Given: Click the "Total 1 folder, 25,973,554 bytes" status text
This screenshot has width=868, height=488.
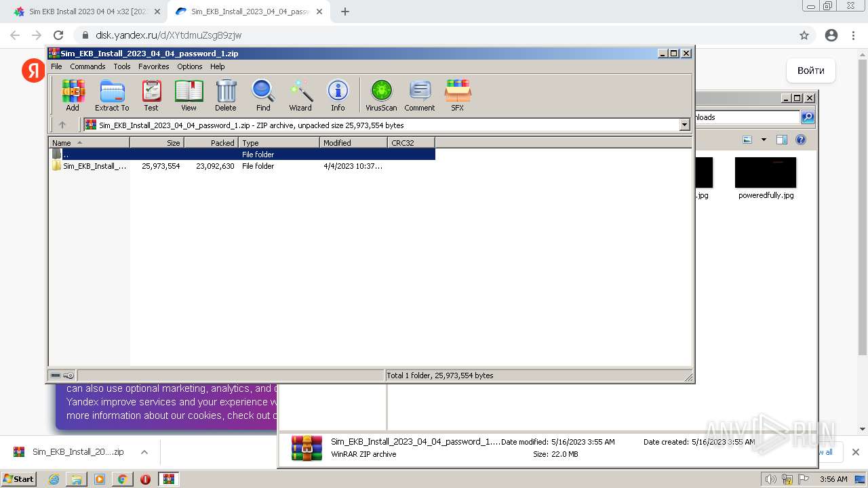Looking at the screenshot, I should coord(439,375).
